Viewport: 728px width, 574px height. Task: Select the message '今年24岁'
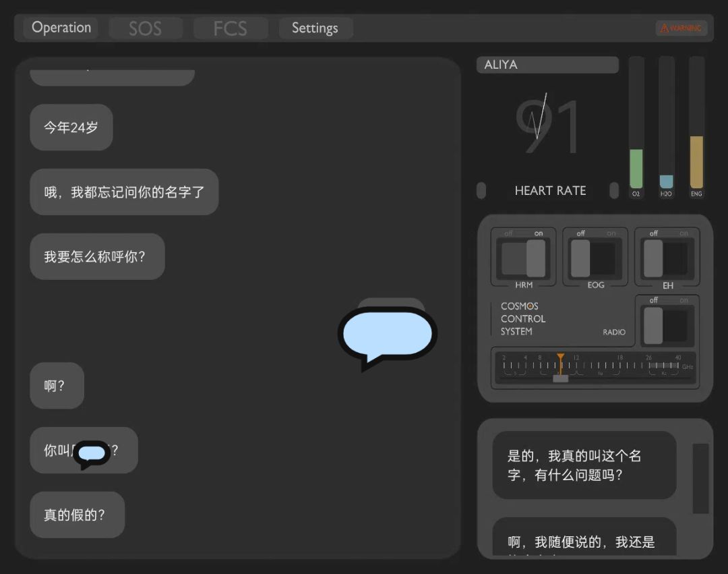[71, 127]
